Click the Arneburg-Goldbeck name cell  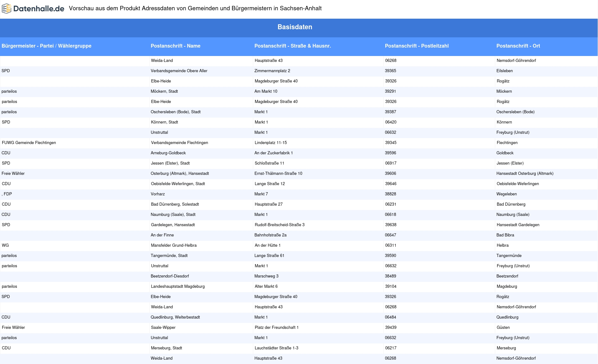point(168,153)
